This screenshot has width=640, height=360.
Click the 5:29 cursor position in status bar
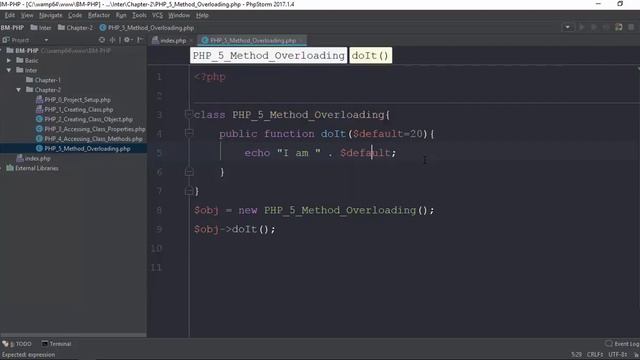576,355
